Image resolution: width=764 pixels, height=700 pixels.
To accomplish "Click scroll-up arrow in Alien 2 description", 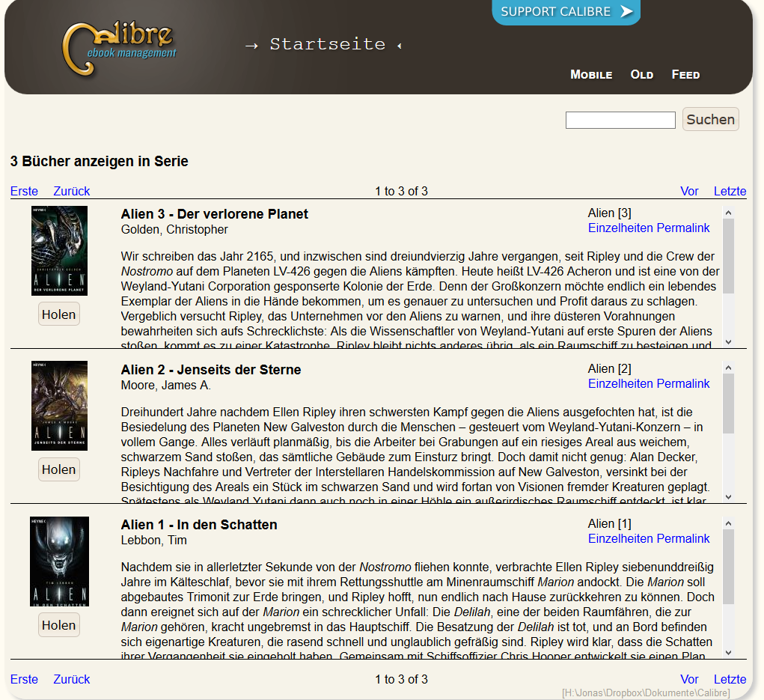I will 728,368.
